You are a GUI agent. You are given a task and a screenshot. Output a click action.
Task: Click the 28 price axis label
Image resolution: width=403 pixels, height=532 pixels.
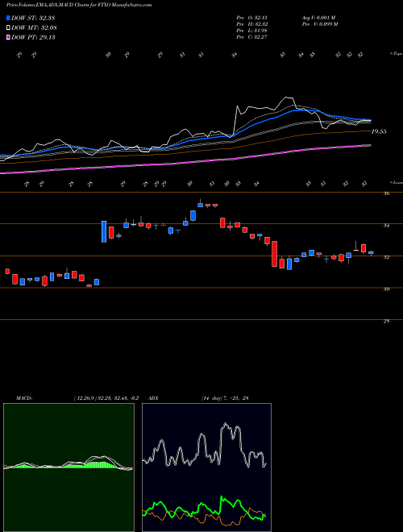coord(386,321)
